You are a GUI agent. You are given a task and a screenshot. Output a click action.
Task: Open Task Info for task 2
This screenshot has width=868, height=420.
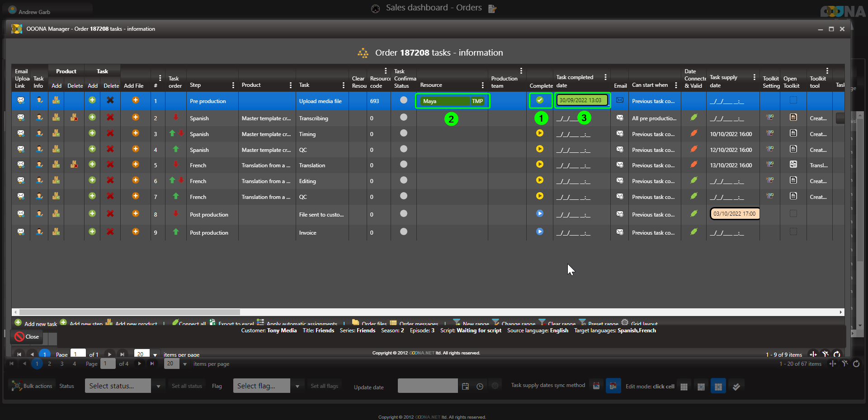point(39,118)
